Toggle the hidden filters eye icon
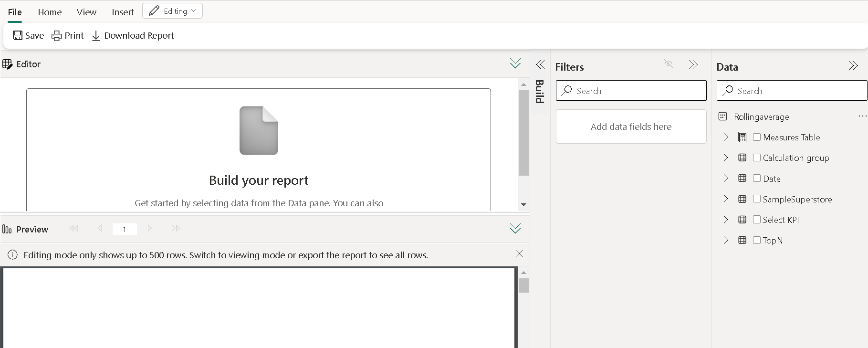 (x=669, y=63)
